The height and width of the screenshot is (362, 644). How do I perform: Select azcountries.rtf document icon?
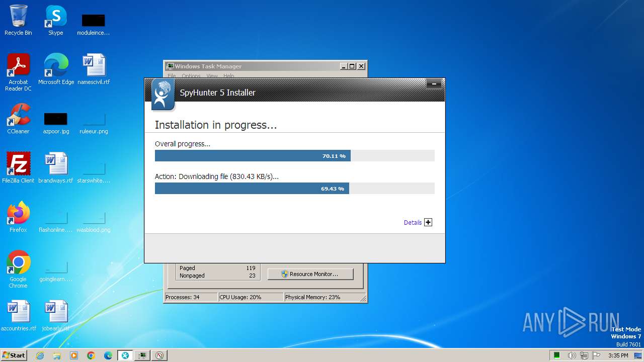(19, 315)
